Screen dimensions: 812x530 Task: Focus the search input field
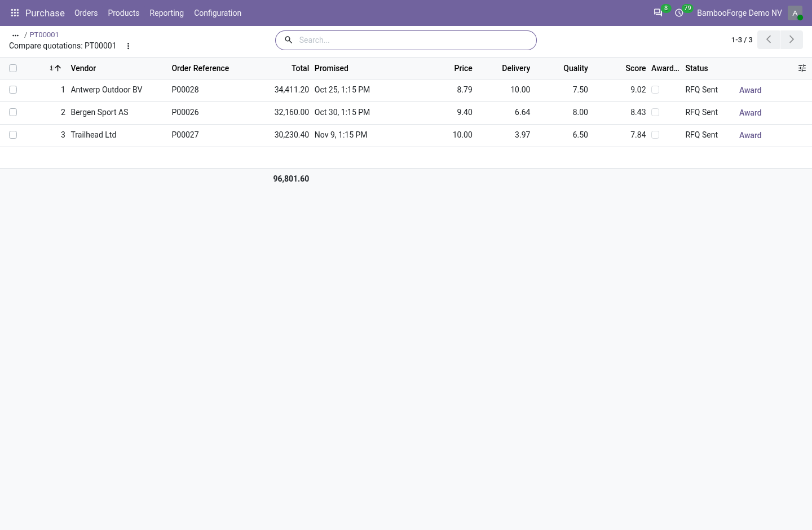[x=414, y=40]
